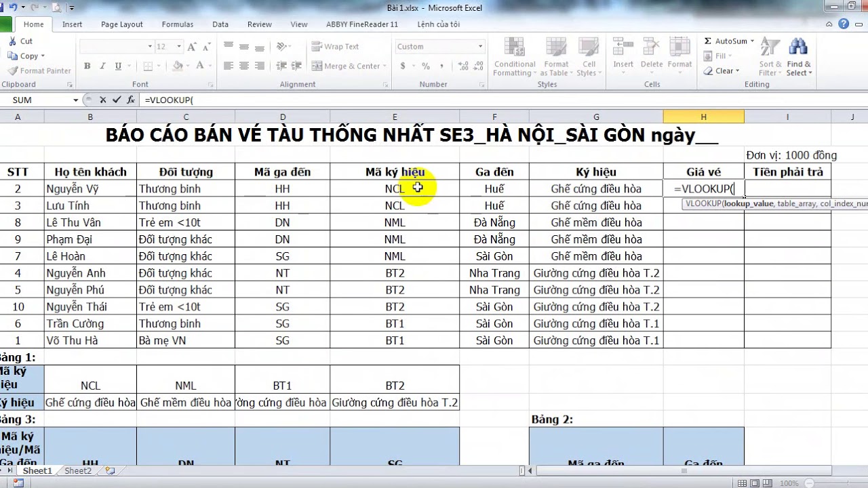Image resolution: width=868 pixels, height=488 pixels.
Task: Center text horizontally in ribbon
Action: point(244,66)
